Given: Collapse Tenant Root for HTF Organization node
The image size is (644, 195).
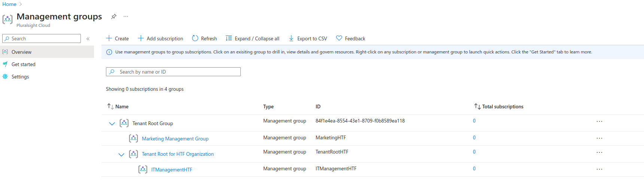Looking at the screenshot, I should tap(121, 154).
